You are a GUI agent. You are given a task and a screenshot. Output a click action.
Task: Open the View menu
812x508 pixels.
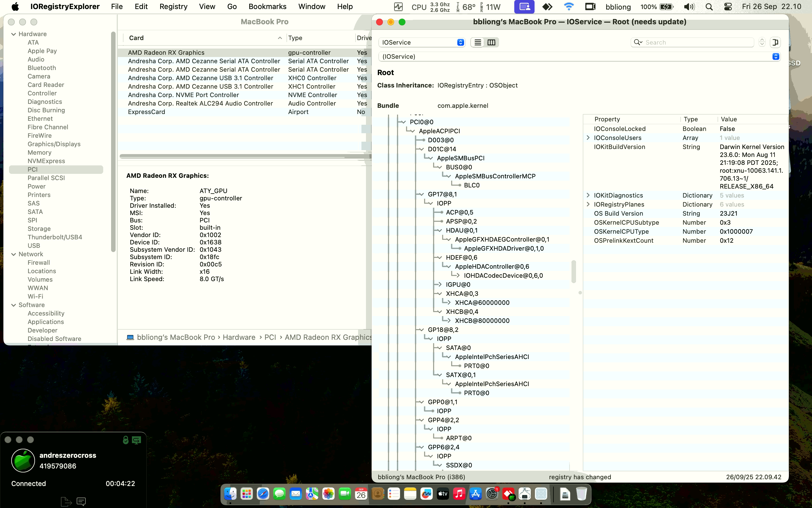(x=207, y=7)
